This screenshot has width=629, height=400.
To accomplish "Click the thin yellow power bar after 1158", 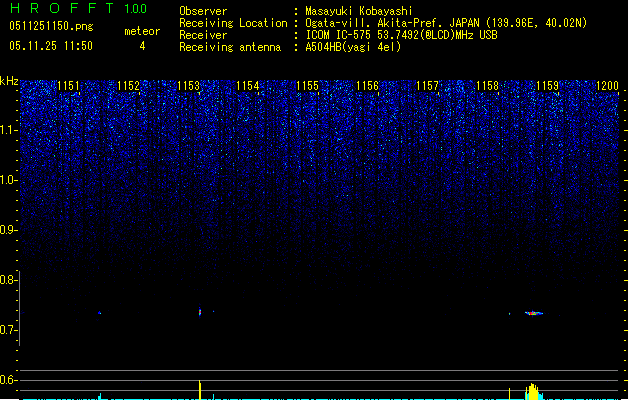I will 509,394.
